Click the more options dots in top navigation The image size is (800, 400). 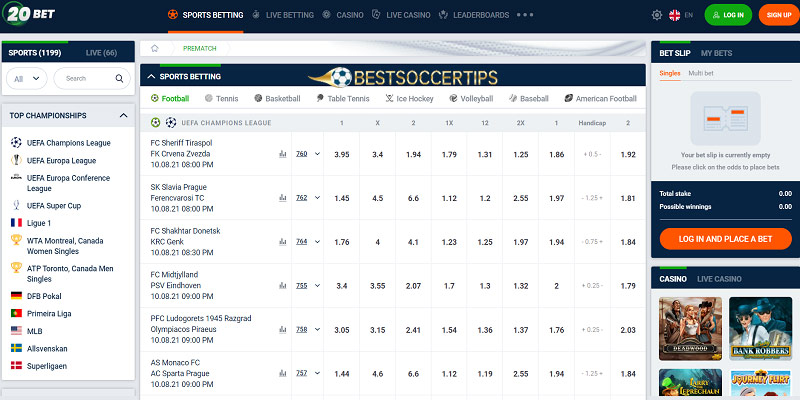tap(525, 15)
